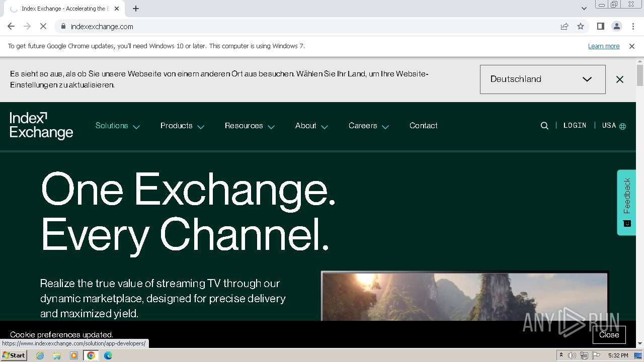Expand the Resources menu
Viewport: 644px width, 362px height.
click(250, 126)
